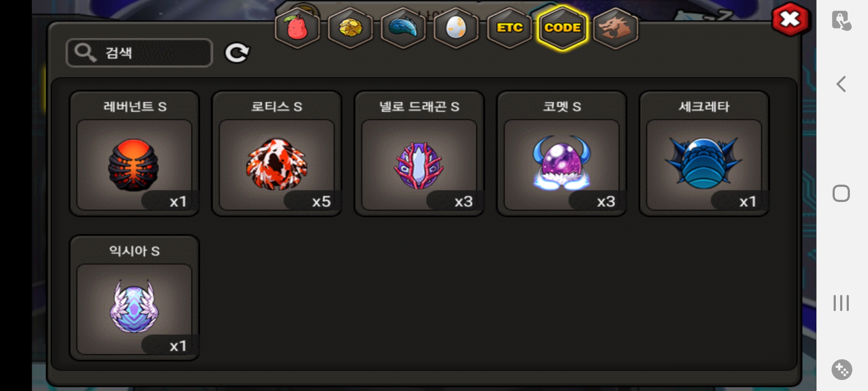Pick the 코멧 S purple egg
Image resolution: width=868 pixels, height=391 pixels.
click(x=562, y=154)
